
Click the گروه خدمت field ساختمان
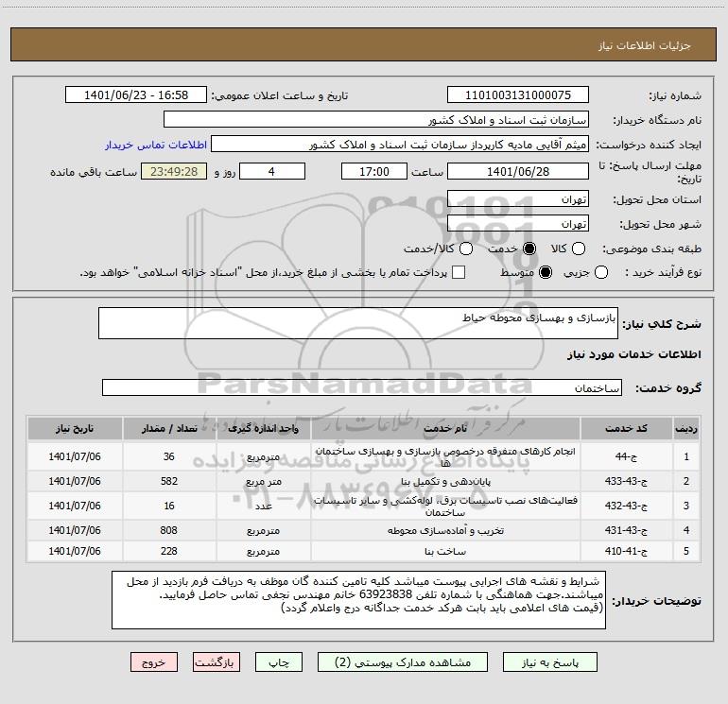[x=362, y=387]
